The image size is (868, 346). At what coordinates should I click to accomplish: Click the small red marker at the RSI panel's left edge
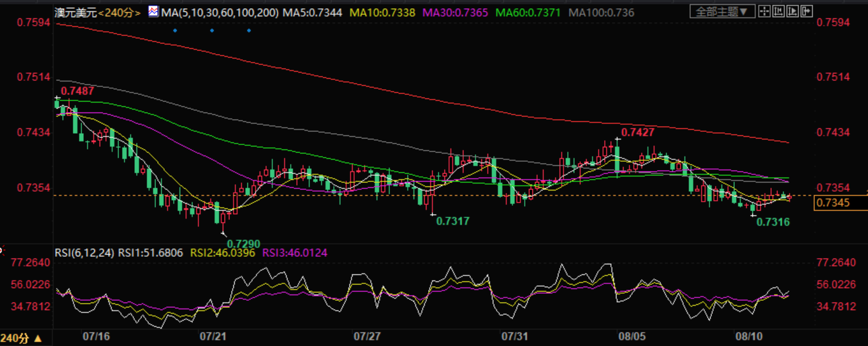[1, 251]
